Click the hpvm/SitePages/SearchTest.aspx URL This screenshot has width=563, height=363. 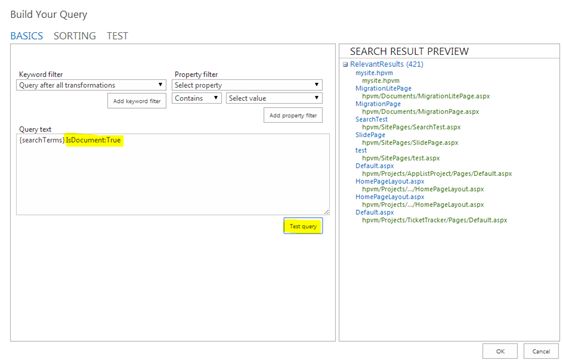click(x=411, y=127)
